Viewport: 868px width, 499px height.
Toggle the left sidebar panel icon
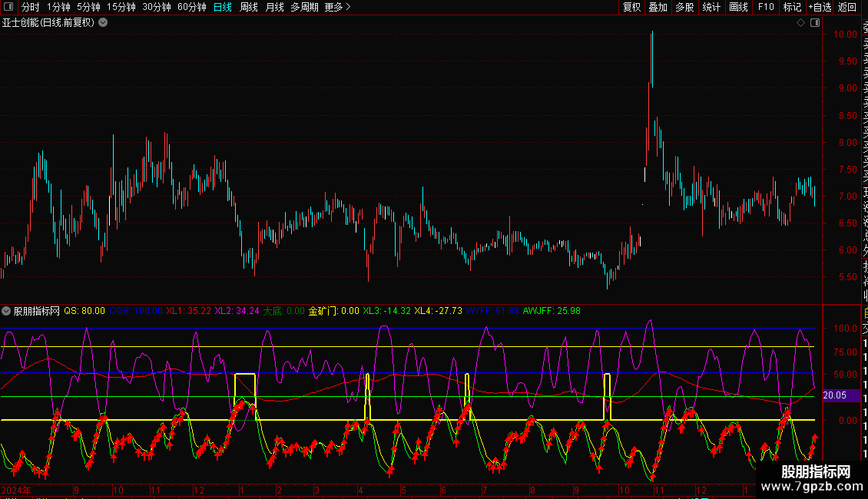pyautogui.click(x=8, y=7)
